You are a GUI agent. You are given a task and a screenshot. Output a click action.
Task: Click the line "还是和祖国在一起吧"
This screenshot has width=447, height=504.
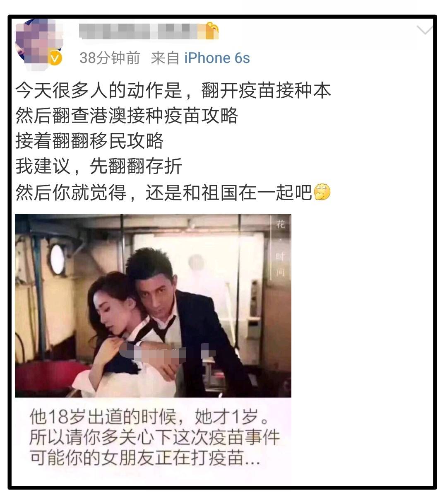pos(229,192)
